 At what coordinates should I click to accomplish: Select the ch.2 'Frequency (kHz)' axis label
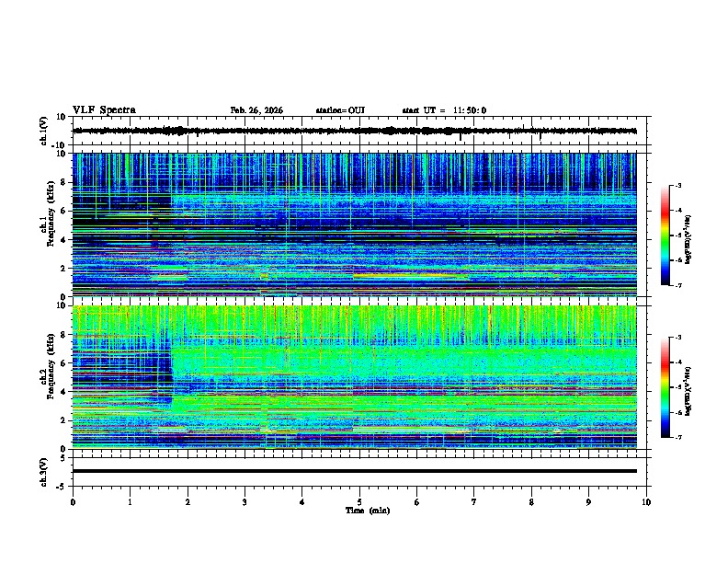[x=51, y=366]
